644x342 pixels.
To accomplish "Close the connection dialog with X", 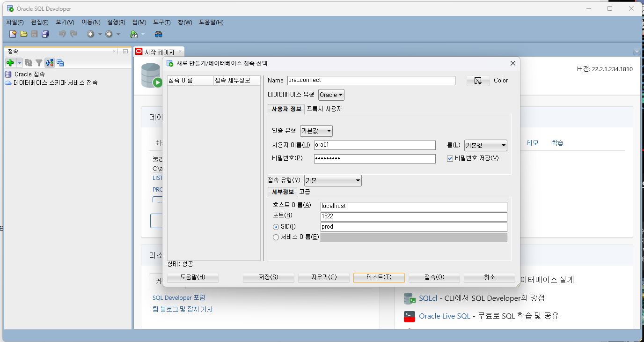I will pyautogui.click(x=512, y=63).
